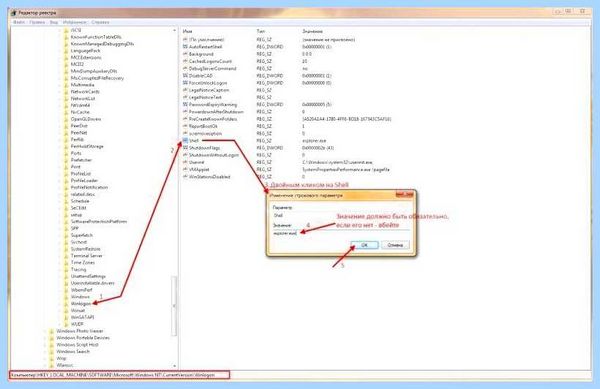Expand the Windows Portable Devices key
Image resolution: width=600 pixels, height=389 pixels.
(46, 338)
